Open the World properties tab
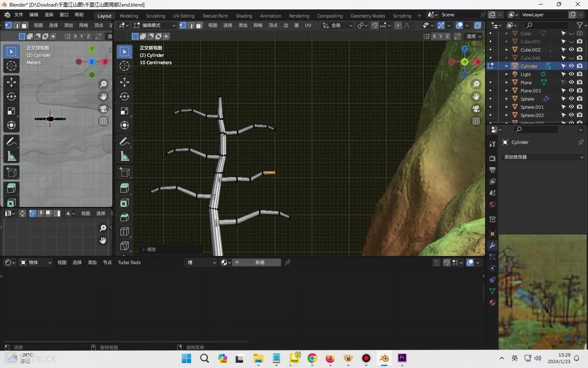Image resolution: width=588 pixels, height=368 pixels. click(492, 204)
